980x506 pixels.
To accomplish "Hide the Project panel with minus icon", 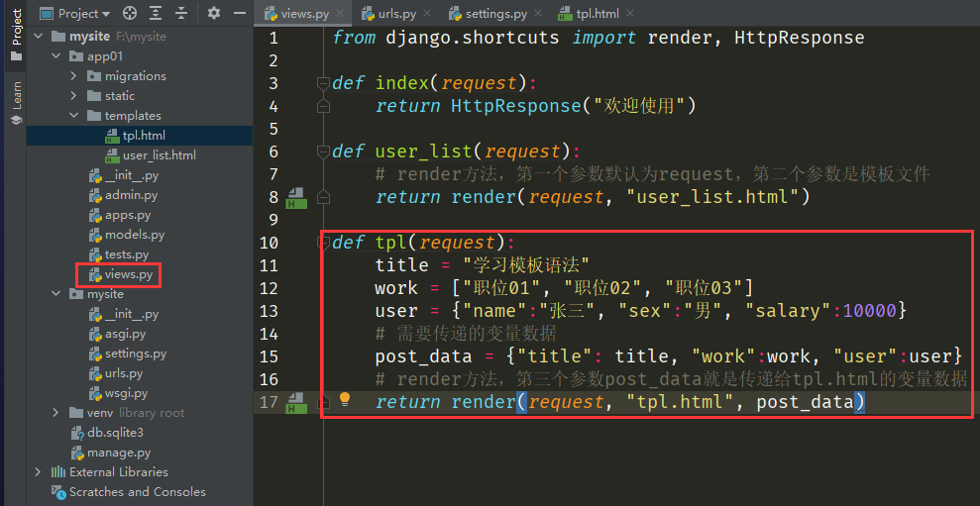I will click(x=239, y=14).
